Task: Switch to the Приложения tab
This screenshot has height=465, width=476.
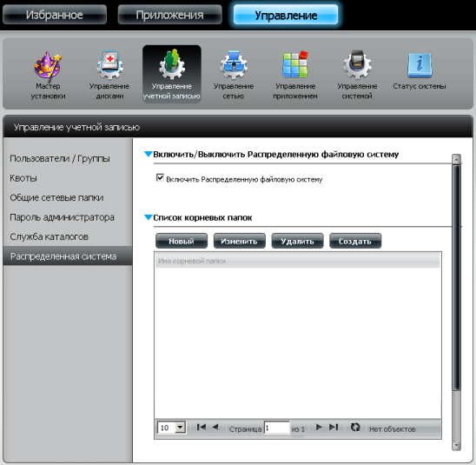Action: (169, 14)
